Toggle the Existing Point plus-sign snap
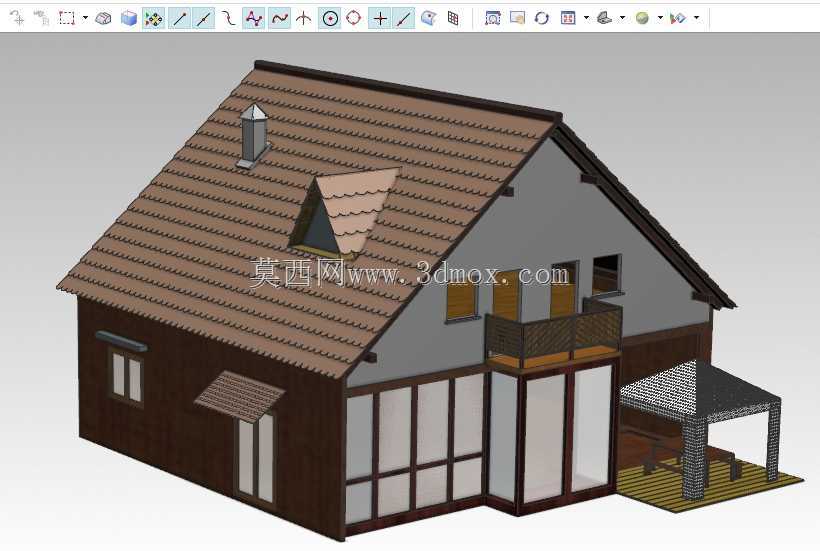 (380, 19)
